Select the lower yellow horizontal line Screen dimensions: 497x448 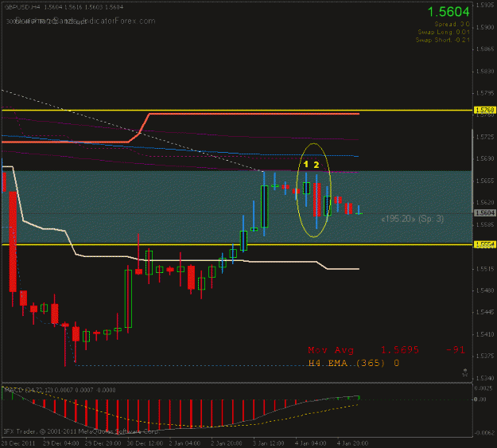point(237,244)
